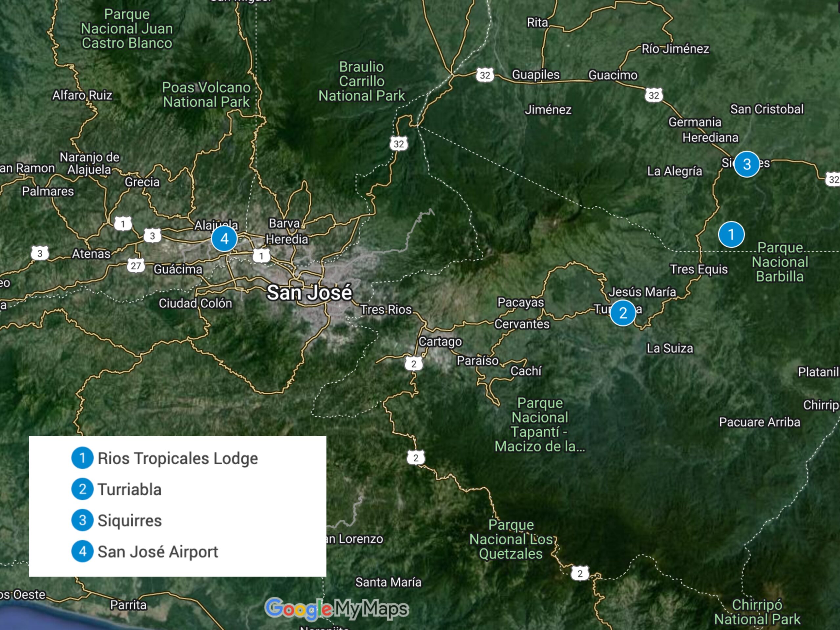Screen dimensions: 840x630
Task: Click Chirripó National Park label
Action: point(757,612)
